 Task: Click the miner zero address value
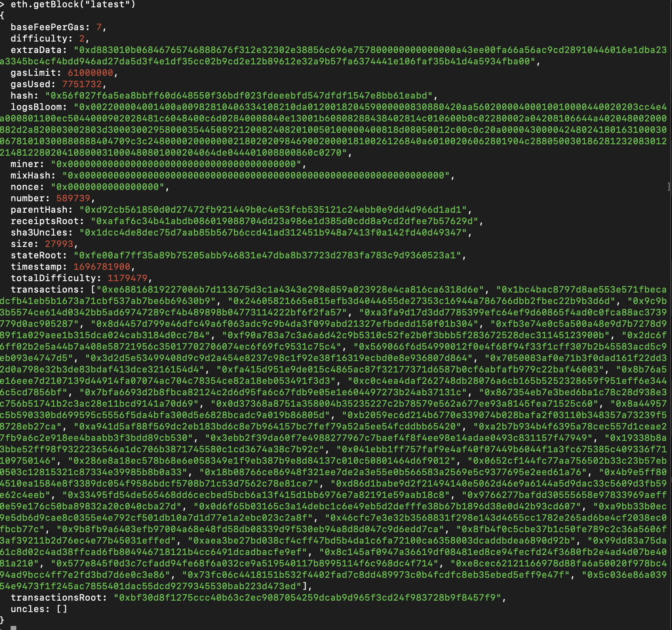pyautogui.click(x=176, y=164)
